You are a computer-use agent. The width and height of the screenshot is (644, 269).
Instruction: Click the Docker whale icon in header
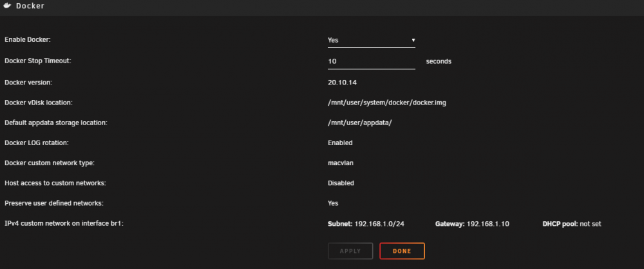pyautogui.click(x=6, y=6)
